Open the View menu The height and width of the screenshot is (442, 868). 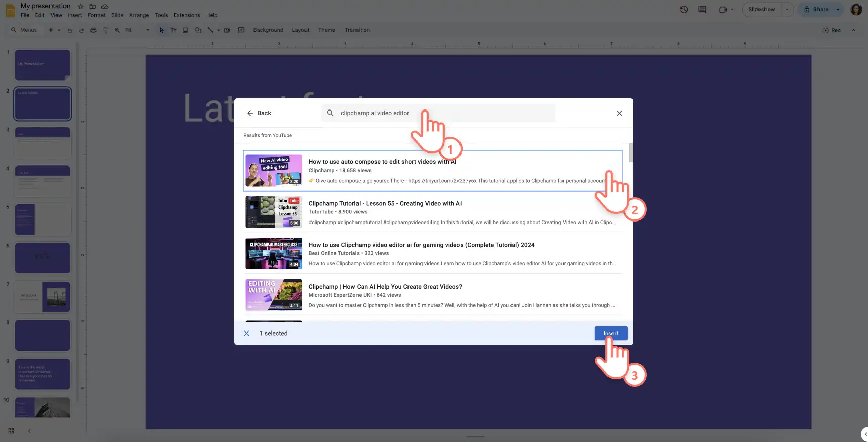(56, 15)
